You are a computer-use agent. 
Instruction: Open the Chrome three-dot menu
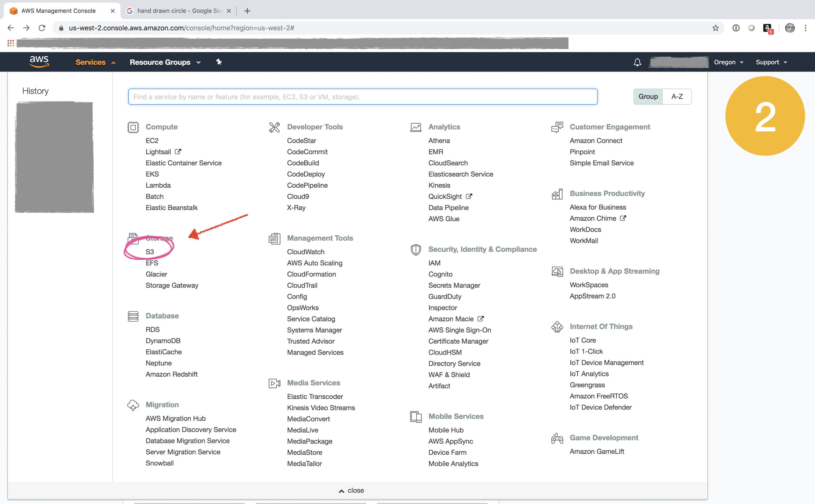[805, 28]
